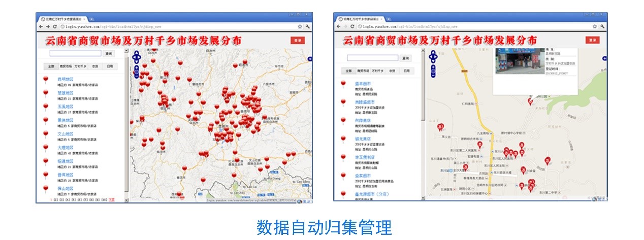Select 商贸市场 tab in right window
Image resolution: width=644 pixels, height=240 pixels.
tap(363, 71)
